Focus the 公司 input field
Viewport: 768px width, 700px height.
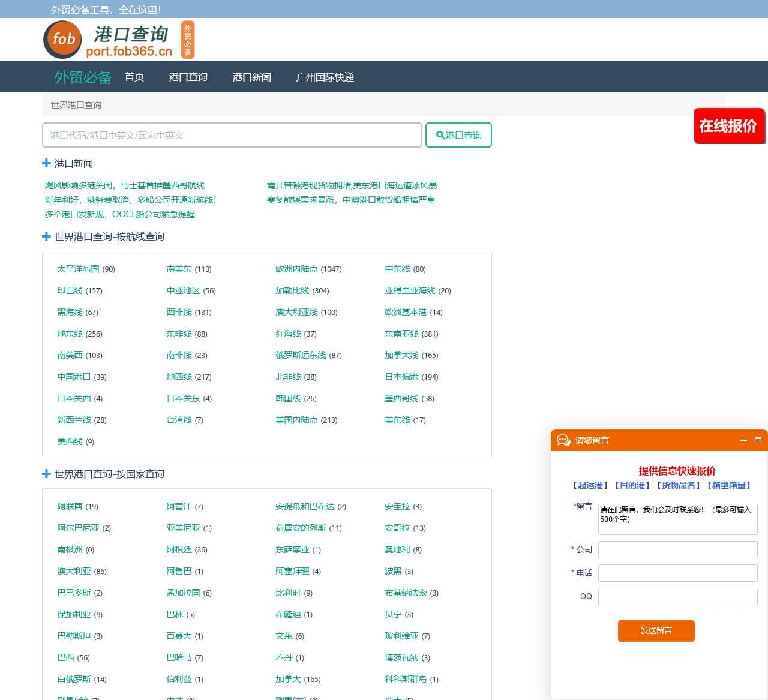pyautogui.click(x=677, y=549)
